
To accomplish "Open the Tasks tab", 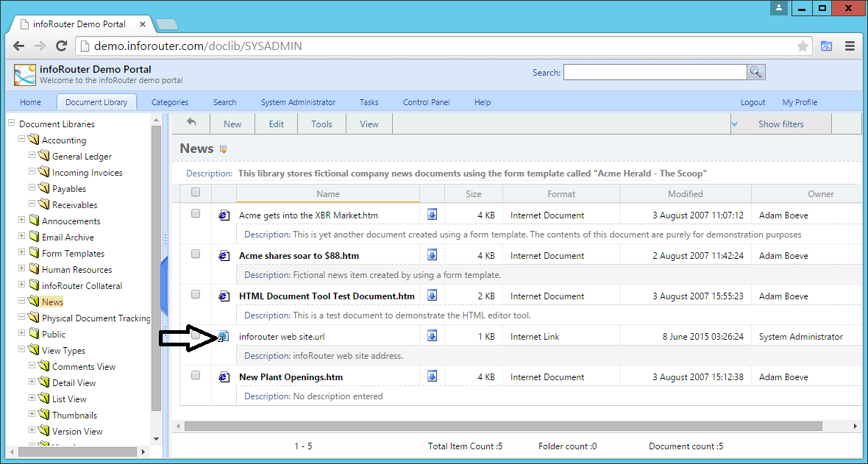I will point(369,102).
